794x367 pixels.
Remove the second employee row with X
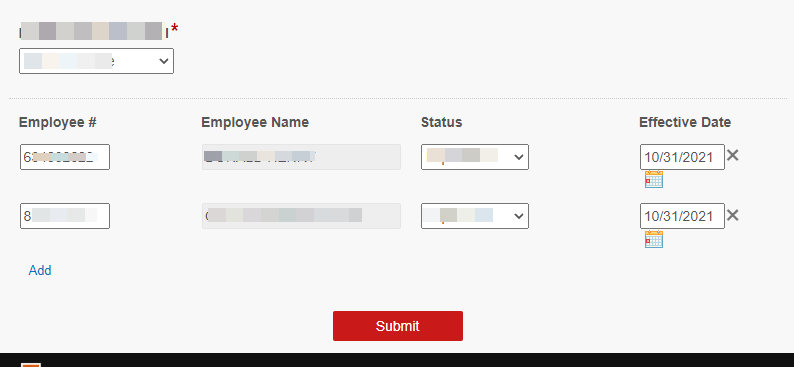(732, 216)
